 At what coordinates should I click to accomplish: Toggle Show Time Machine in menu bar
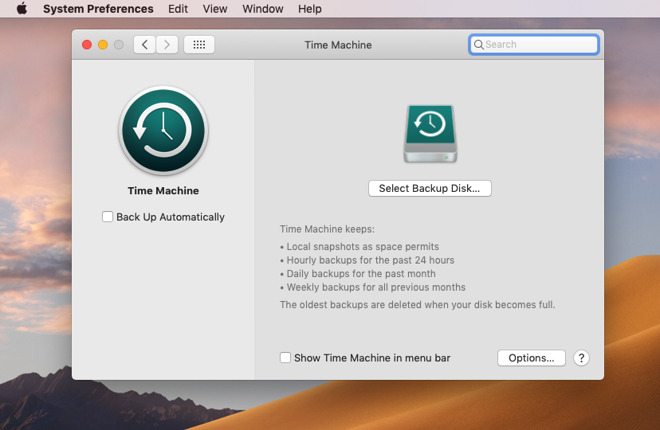click(x=285, y=358)
